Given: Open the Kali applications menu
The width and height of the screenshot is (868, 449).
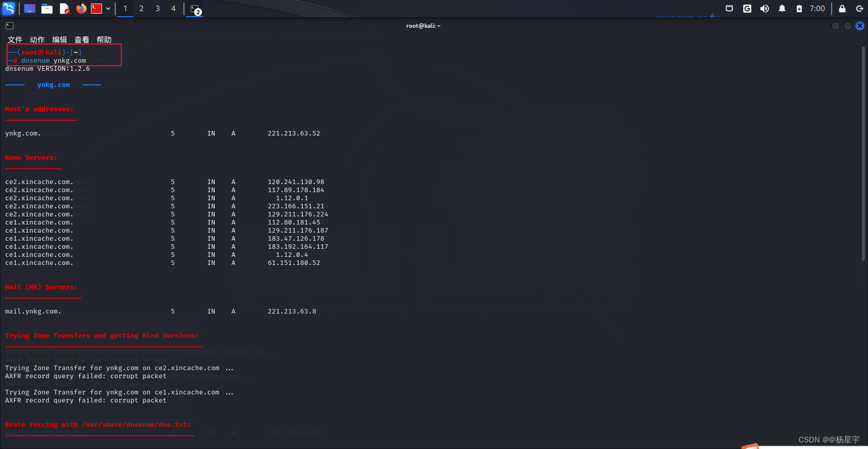Looking at the screenshot, I should (x=9, y=9).
